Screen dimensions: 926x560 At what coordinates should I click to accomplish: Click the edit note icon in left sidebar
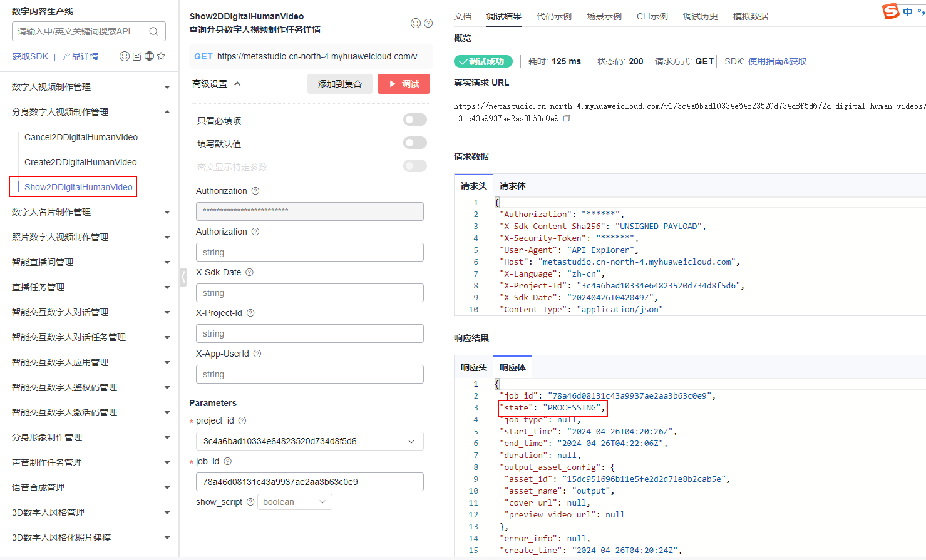click(137, 56)
